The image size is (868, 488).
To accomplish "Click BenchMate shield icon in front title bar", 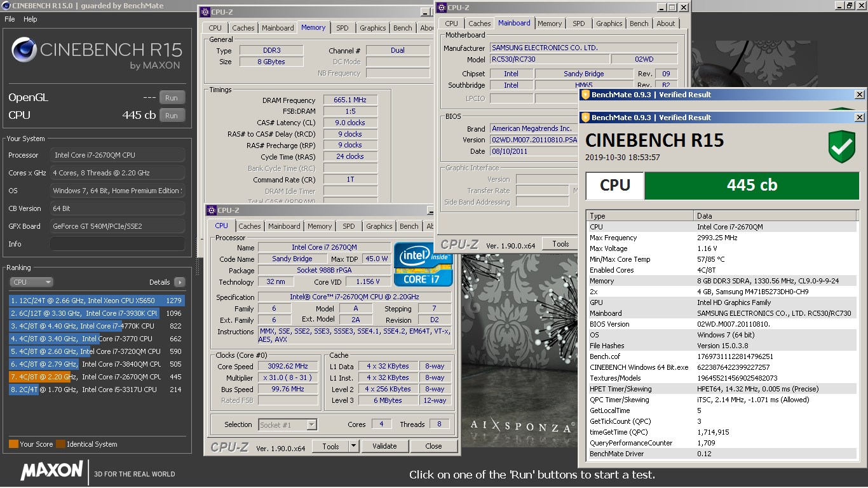I will pyautogui.click(x=585, y=118).
